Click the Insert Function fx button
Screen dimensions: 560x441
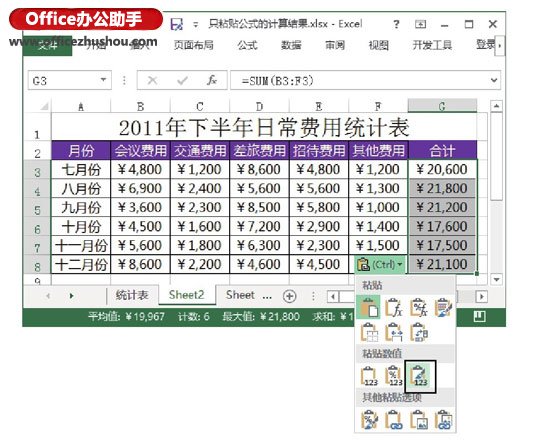click(212, 80)
